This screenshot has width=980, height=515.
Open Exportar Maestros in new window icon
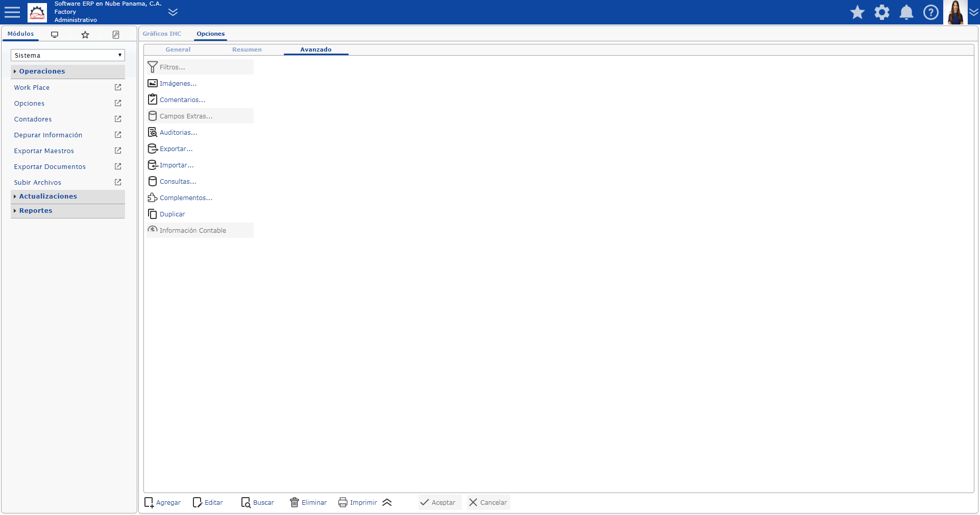(x=118, y=151)
